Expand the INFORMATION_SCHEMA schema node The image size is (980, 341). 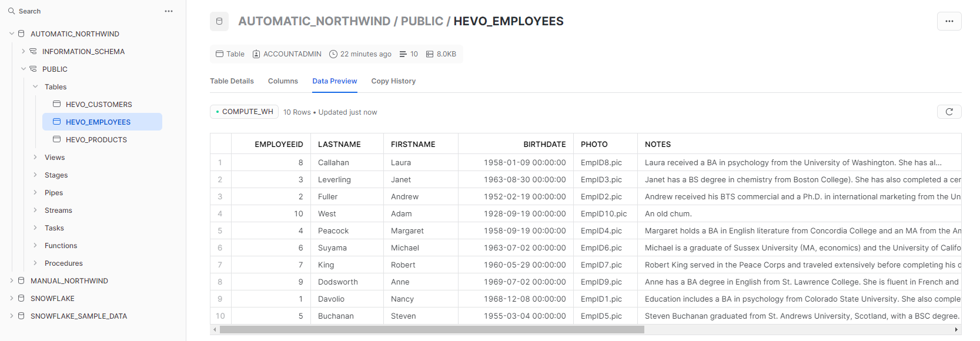point(24,51)
